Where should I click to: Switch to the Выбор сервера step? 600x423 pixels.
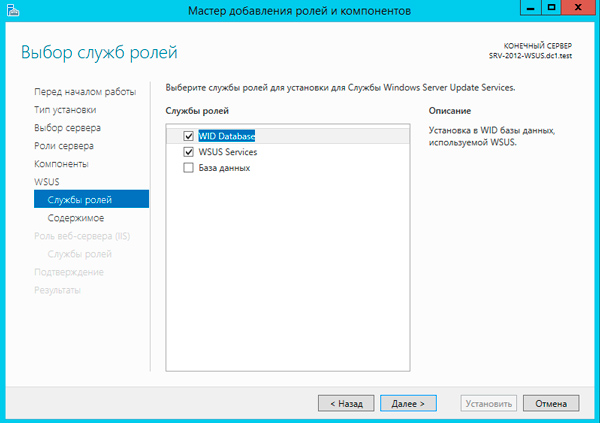[67, 128]
